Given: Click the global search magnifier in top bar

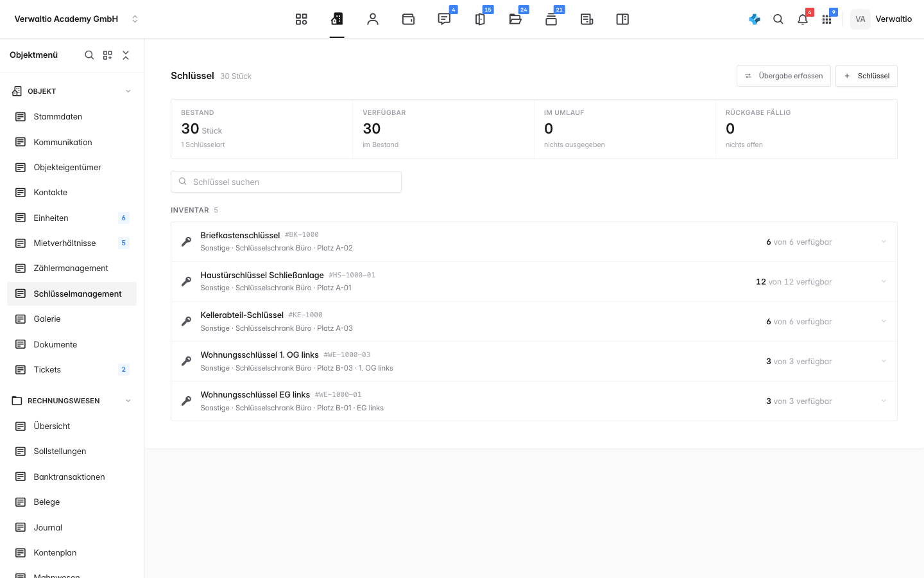Looking at the screenshot, I should coord(778,19).
